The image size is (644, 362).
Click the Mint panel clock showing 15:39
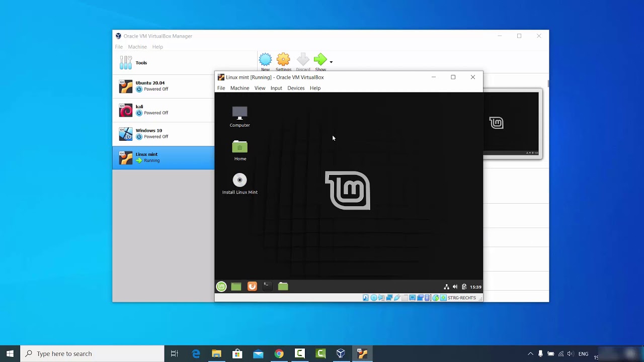coord(475,287)
